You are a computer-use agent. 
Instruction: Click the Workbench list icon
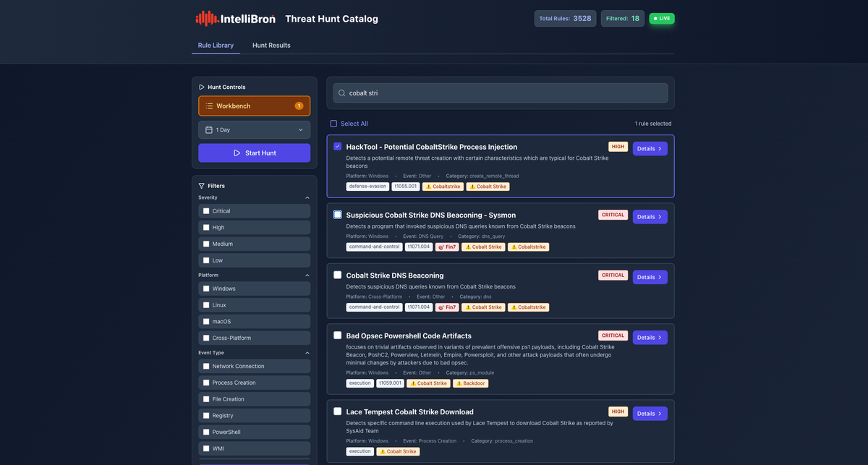tap(209, 106)
